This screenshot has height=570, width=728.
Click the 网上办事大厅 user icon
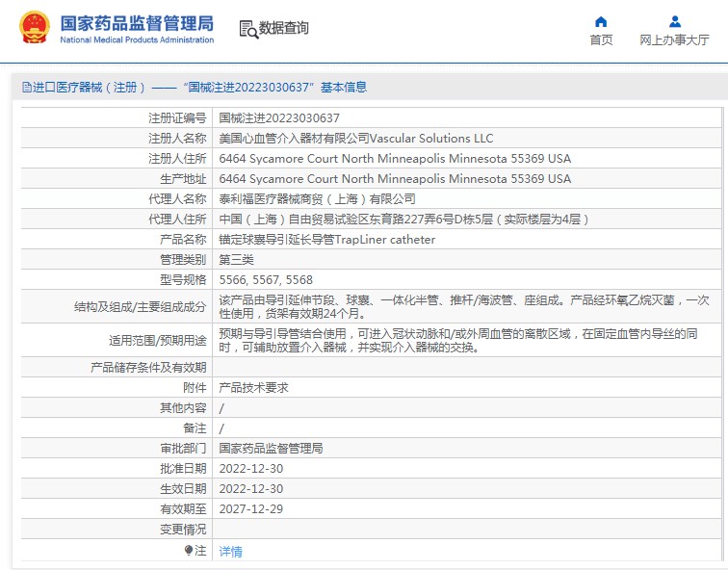tap(675, 22)
